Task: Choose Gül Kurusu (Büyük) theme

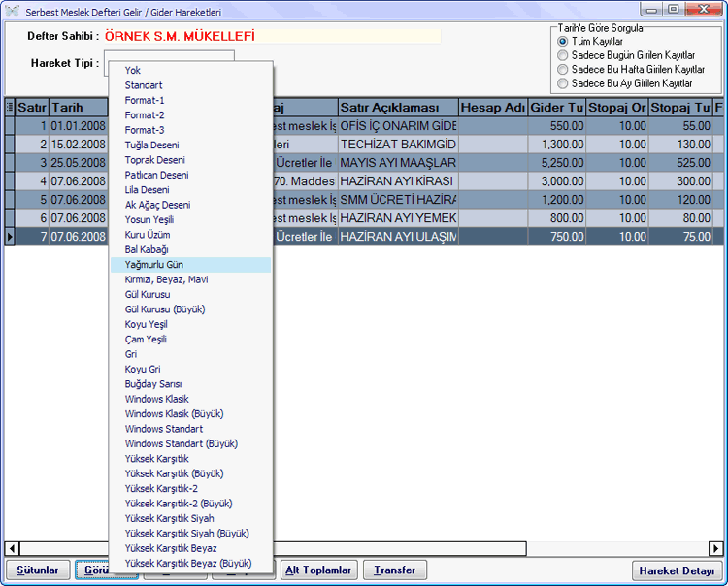Action: (191, 309)
